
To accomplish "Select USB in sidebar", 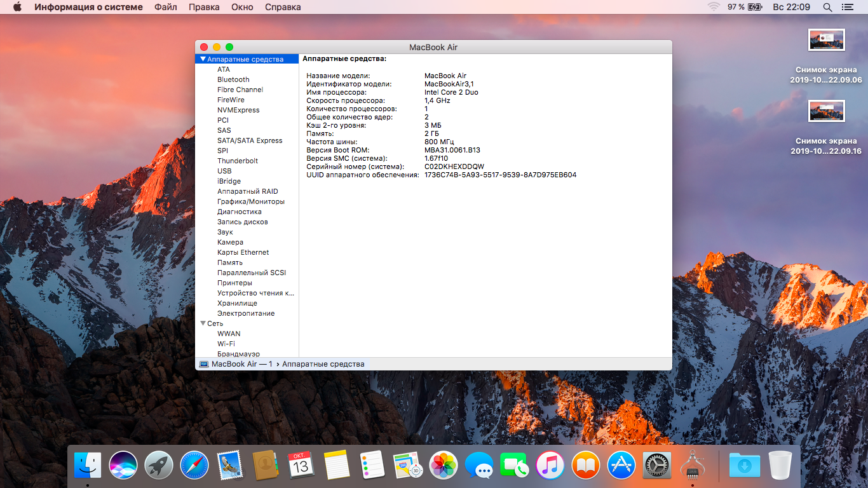I will 224,171.
